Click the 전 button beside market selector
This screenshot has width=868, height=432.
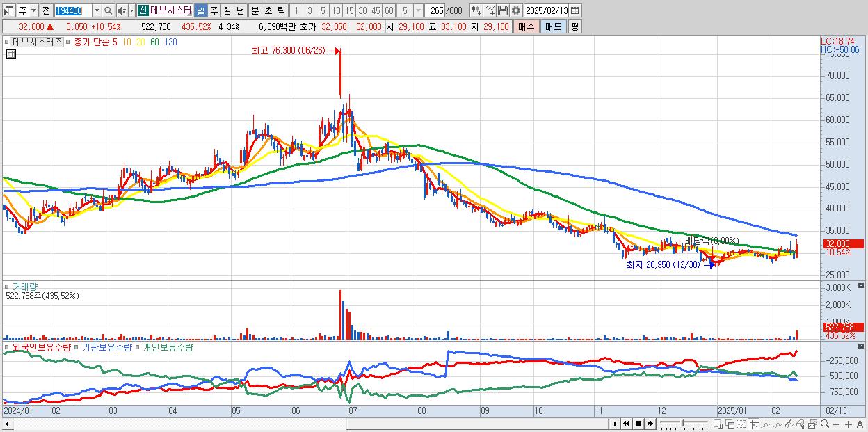click(x=46, y=10)
